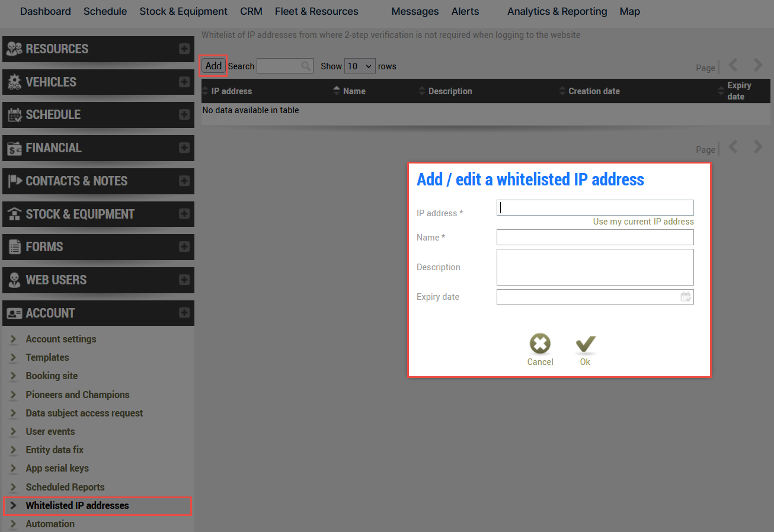This screenshot has height=532, width=774.
Task: Expand the Resources sidebar section
Action: pos(184,49)
